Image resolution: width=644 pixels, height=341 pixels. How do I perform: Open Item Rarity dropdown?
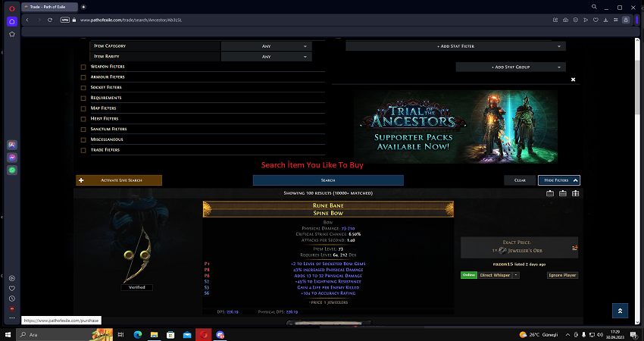click(x=266, y=57)
